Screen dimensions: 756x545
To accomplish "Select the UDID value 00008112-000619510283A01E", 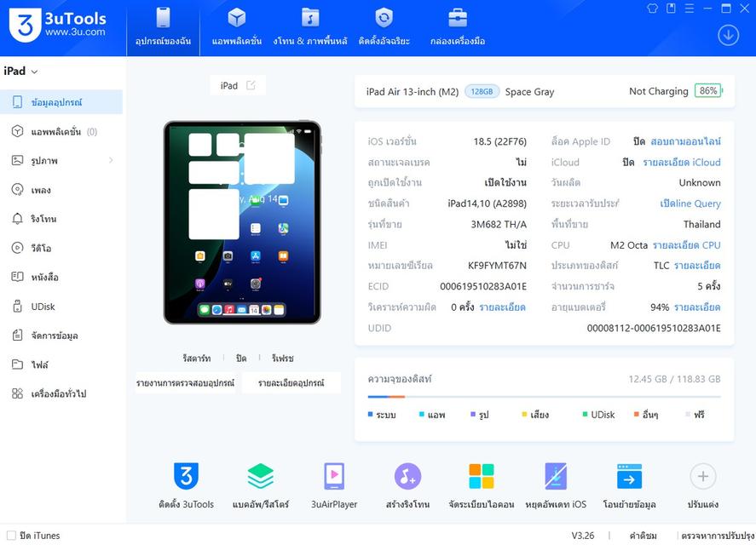I will tap(654, 328).
